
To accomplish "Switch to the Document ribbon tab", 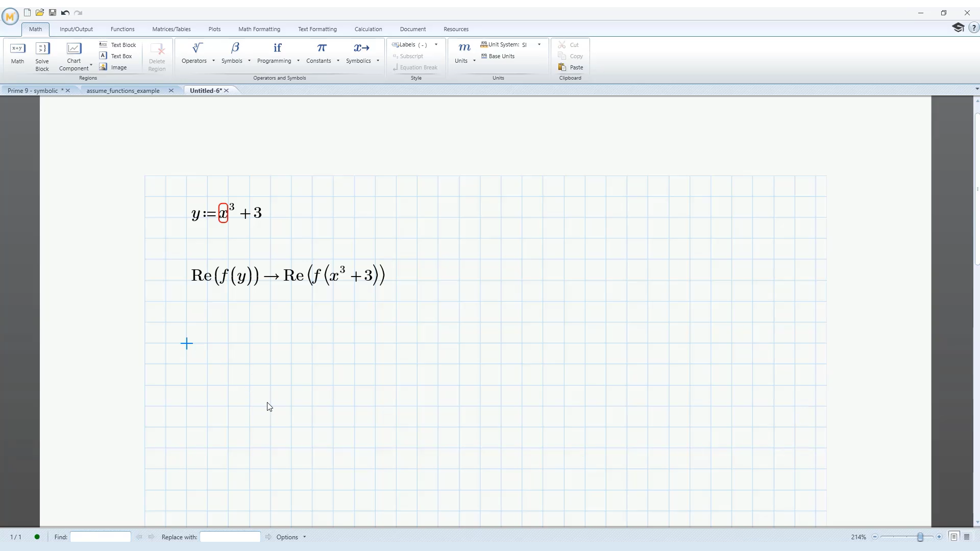I will point(413,29).
